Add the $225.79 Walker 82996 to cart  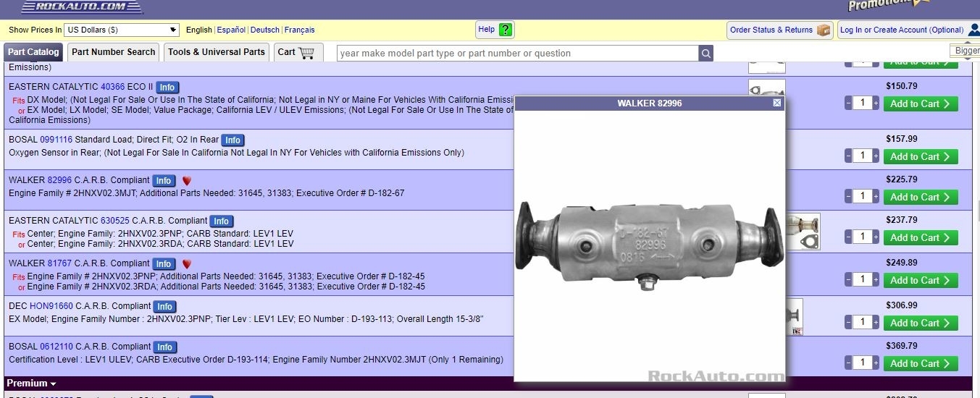tap(921, 197)
